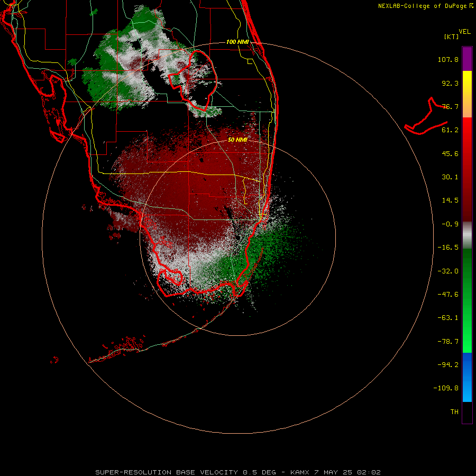This screenshot has height=476, width=476.
Task: Click the NEXLAB-College of DuPage watermark text
Action: pos(425,6)
